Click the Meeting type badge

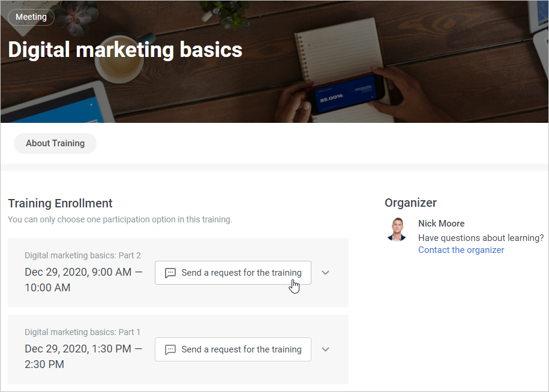[31, 17]
